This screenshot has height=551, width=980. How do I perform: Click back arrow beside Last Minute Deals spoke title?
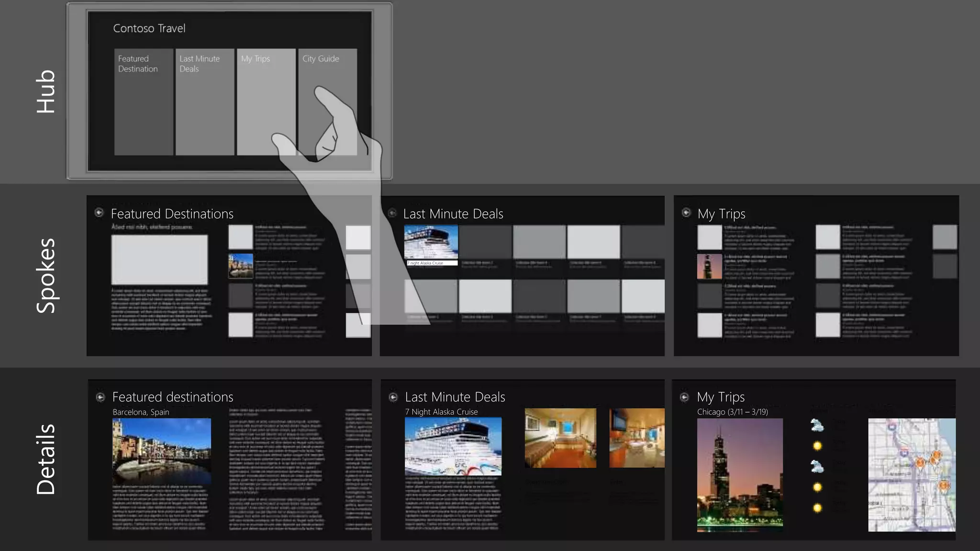392,212
